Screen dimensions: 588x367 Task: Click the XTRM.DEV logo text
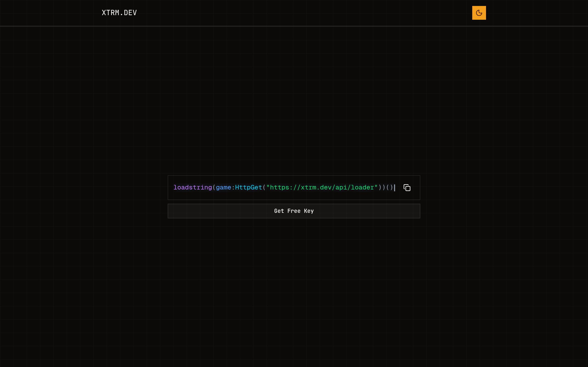click(119, 13)
